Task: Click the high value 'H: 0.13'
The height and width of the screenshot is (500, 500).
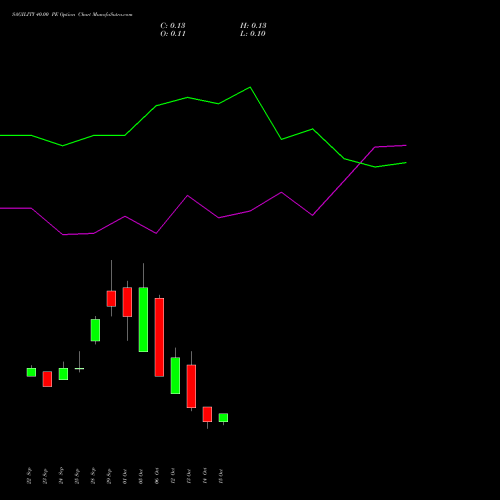Action: [x=253, y=26]
